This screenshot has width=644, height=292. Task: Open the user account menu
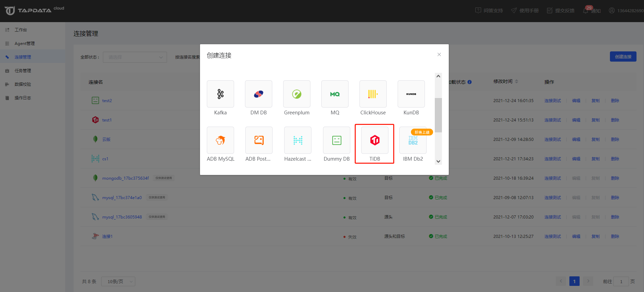pos(626,11)
